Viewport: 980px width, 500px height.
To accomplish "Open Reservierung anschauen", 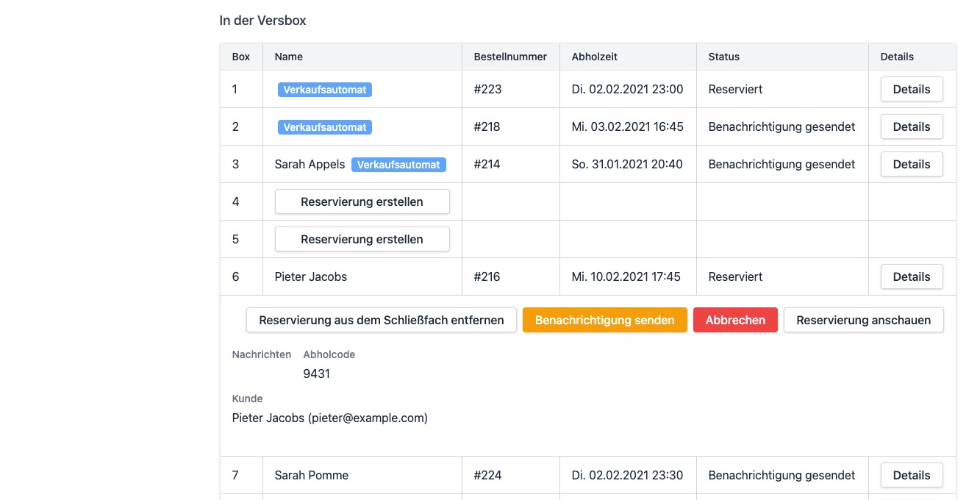I will coord(863,321).
